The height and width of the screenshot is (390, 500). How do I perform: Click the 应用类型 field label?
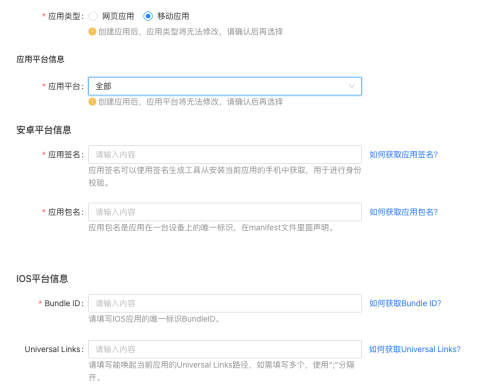[65, 16]
